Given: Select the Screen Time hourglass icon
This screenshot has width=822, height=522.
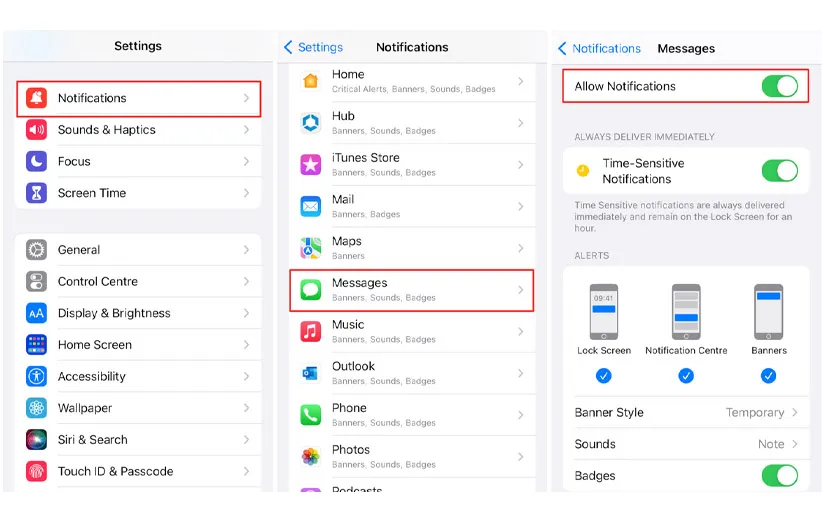Looking at the screenshot, I should tap(37, 193).
